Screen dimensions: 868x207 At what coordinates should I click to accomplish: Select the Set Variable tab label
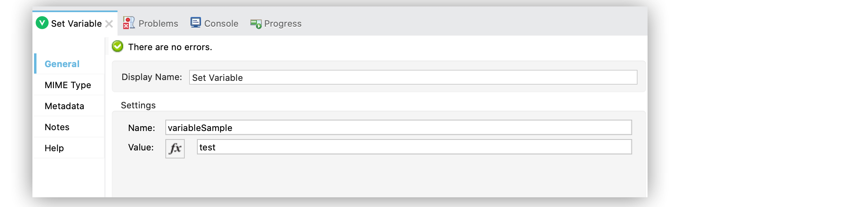click(x=76, y=23)
